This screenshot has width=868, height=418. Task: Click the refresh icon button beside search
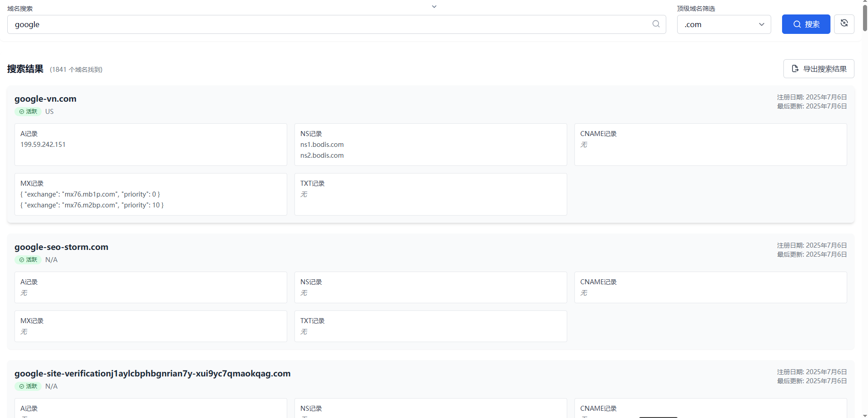point(844,23)
